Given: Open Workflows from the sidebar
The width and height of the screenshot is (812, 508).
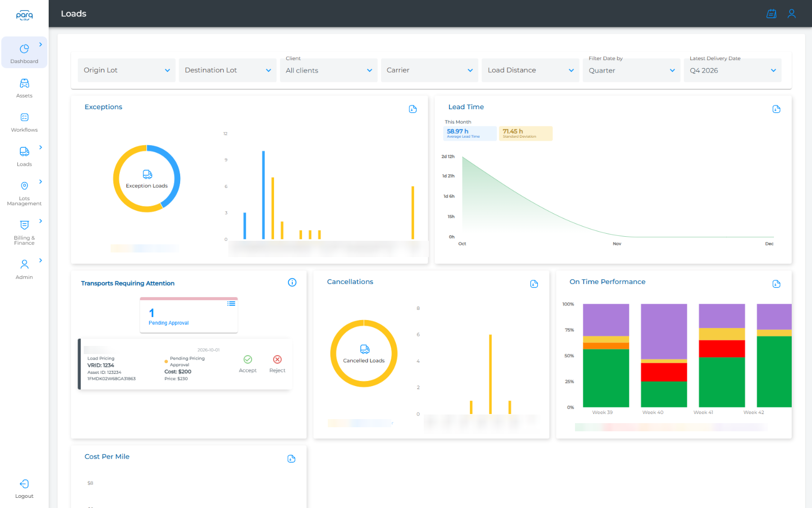Looking at the screenshot, I should [x=24, y=122].
